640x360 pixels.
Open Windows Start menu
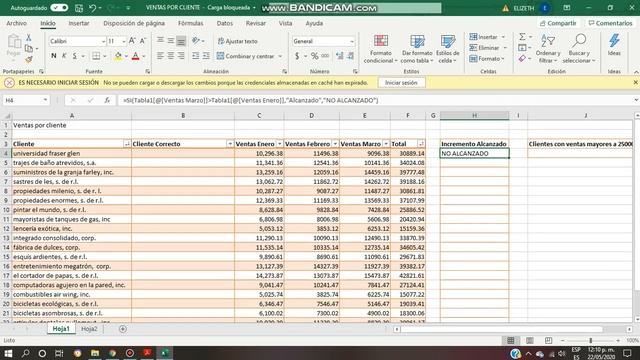(8, 353)
